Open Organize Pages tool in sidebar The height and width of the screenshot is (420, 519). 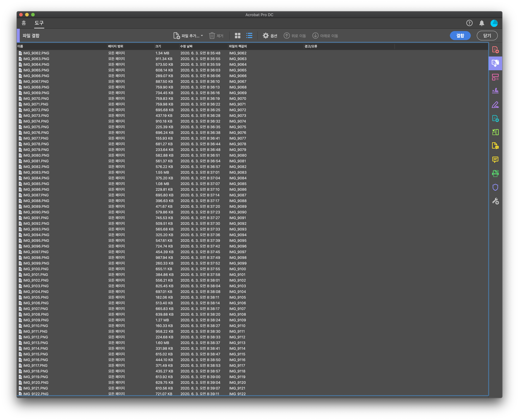(495, 77)
